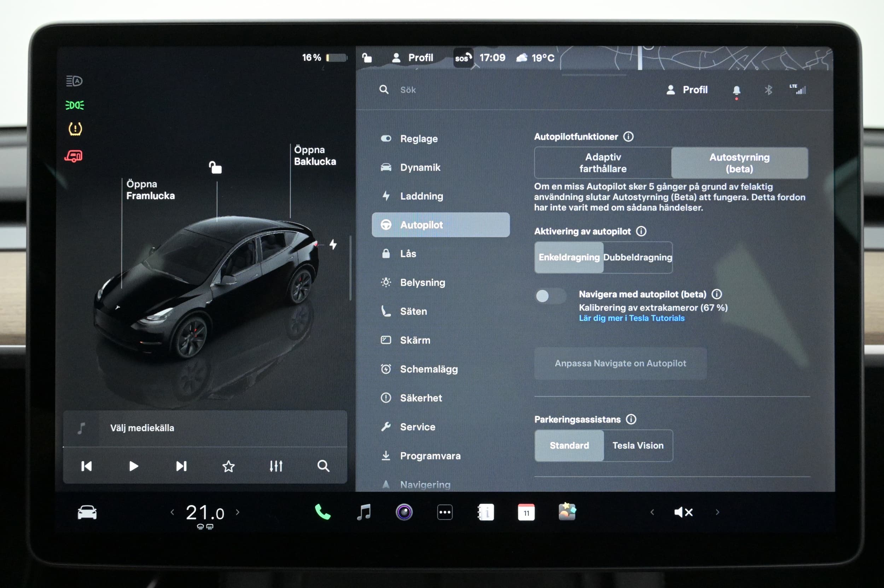Image resolution: width=884 pixels, height=588 pixels.
Task: Open Bluetooth settings icon
Action: (x=768, y=90)
